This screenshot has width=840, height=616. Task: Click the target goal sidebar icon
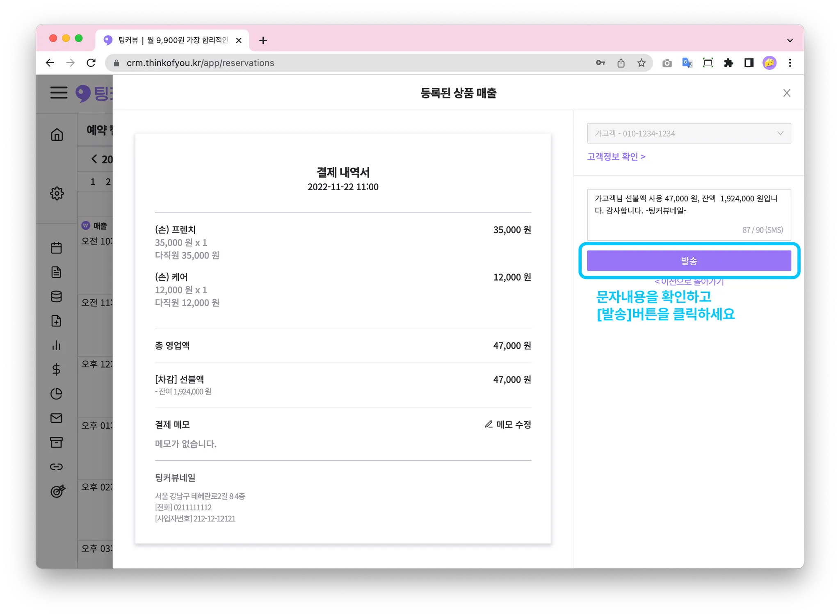57,491
